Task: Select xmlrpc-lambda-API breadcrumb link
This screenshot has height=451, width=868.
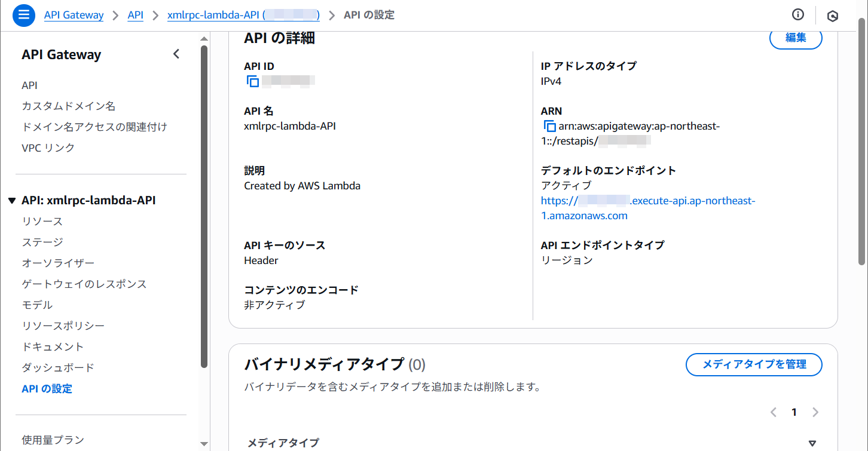Action: pos(243,15)
